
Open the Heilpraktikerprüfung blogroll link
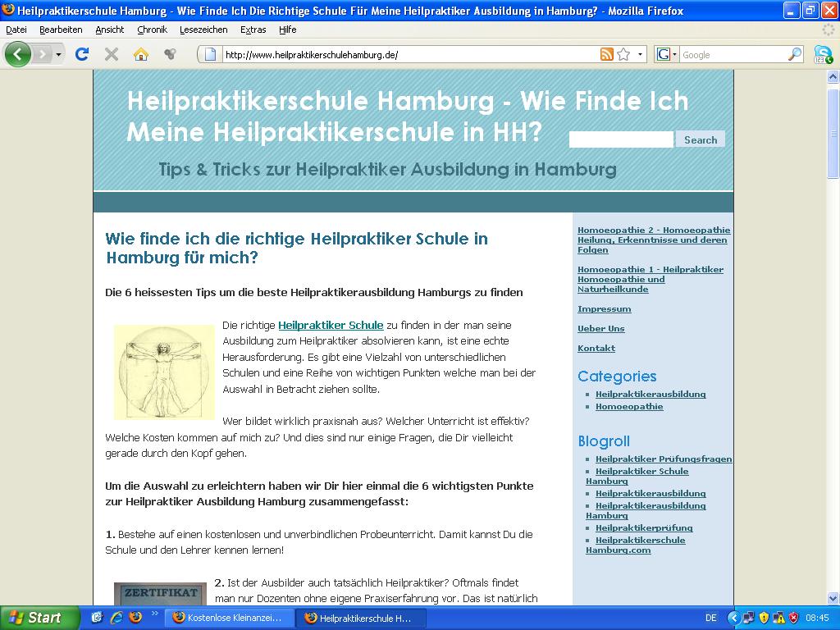[644, 527]
